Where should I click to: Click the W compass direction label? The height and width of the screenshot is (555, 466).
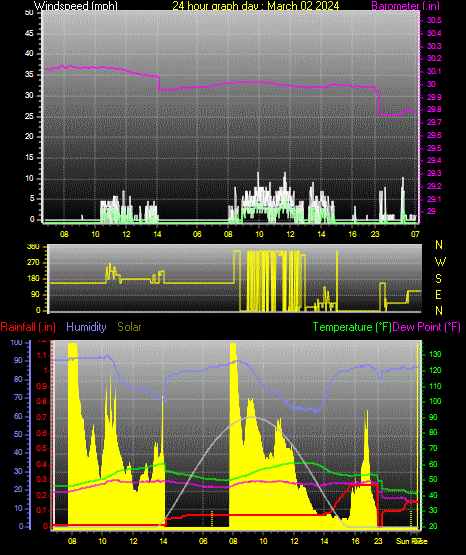440,262
